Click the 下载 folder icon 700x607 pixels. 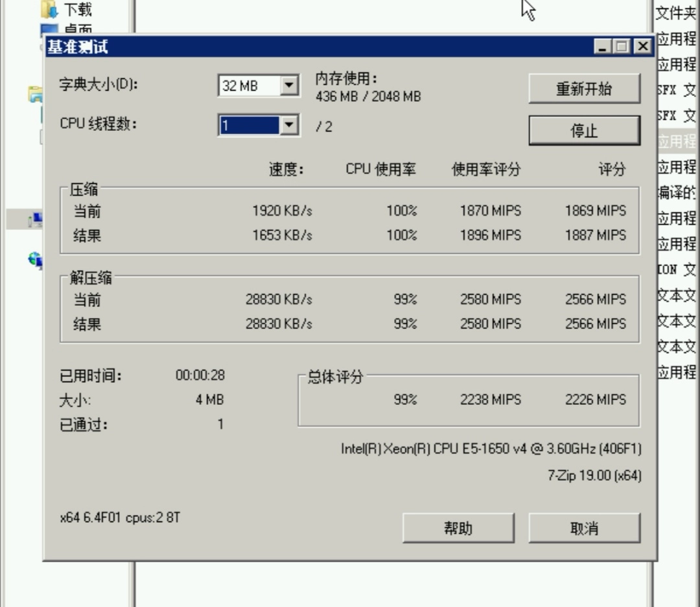point(49,9)
